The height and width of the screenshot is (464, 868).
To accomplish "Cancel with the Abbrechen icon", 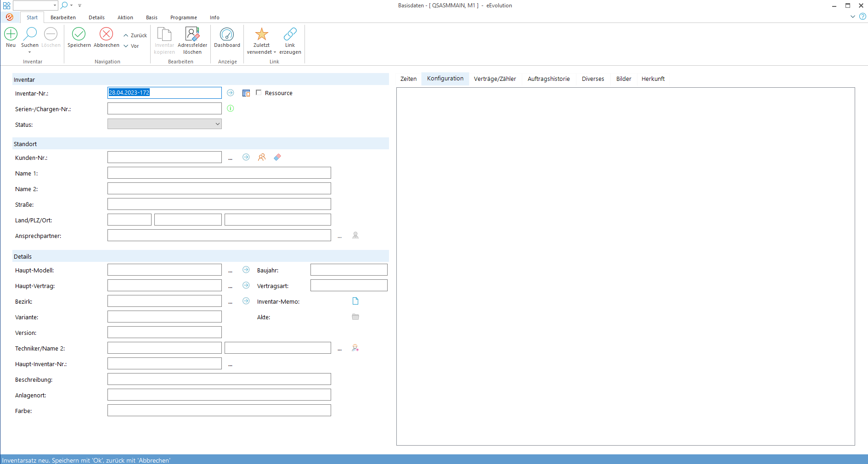I will [x=106, y=34].
